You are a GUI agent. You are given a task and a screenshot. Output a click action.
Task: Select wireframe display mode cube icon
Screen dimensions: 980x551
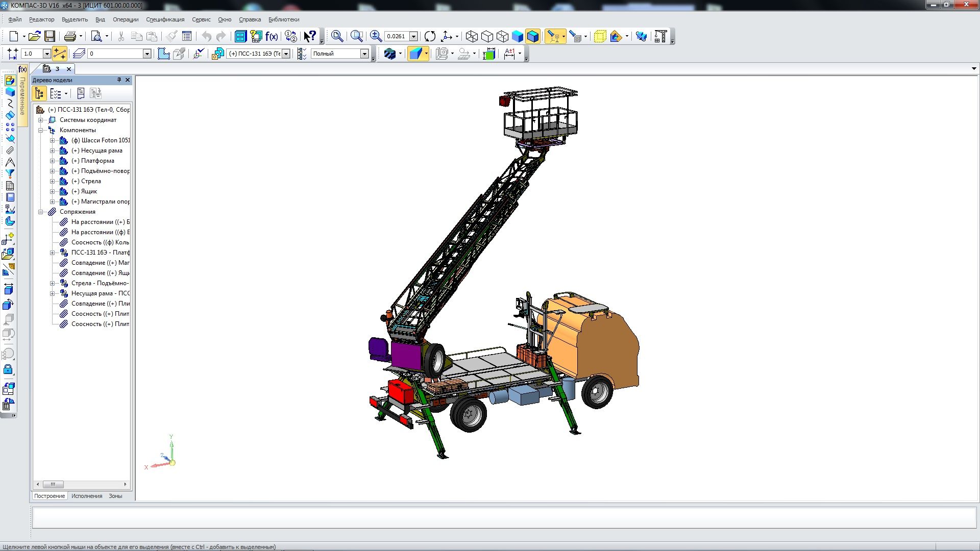[x=472, y=36]
